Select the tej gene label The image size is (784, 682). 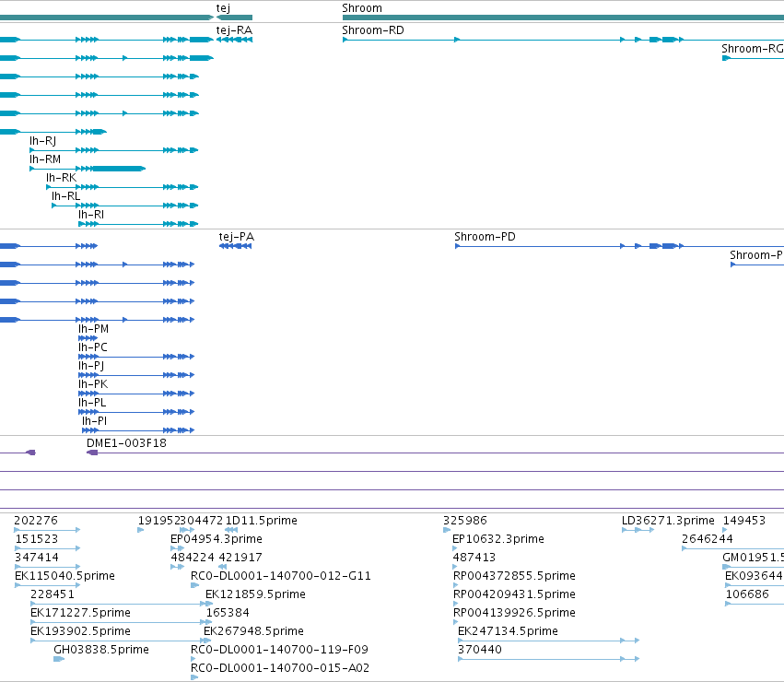(x=223, y=8)
